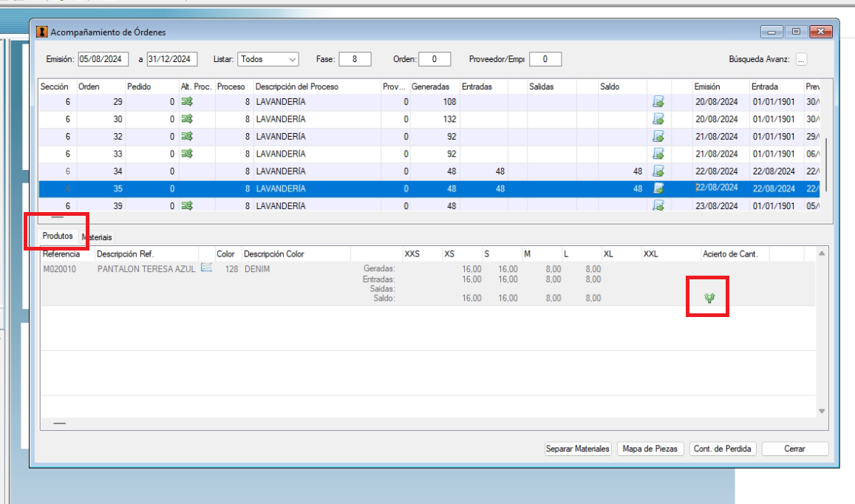855x504 pixels.
Task: Open the Listar dropdown showing Todos
Action: click(x=268, y=59)
